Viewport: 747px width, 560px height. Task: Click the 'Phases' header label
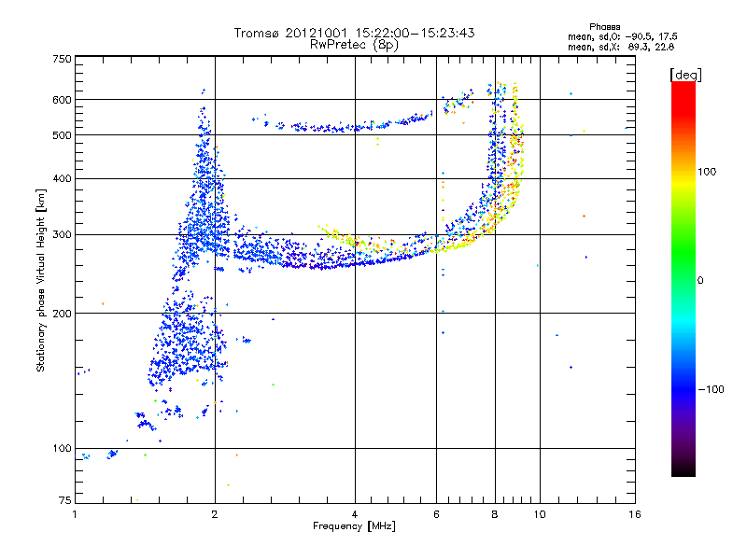tap(604, 27)
